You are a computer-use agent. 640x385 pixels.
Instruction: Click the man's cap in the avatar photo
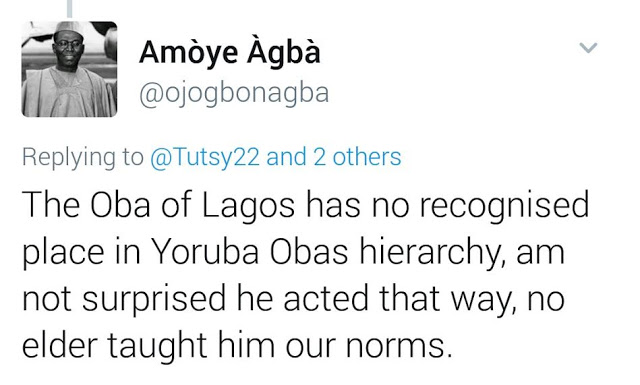pos(67,28)
